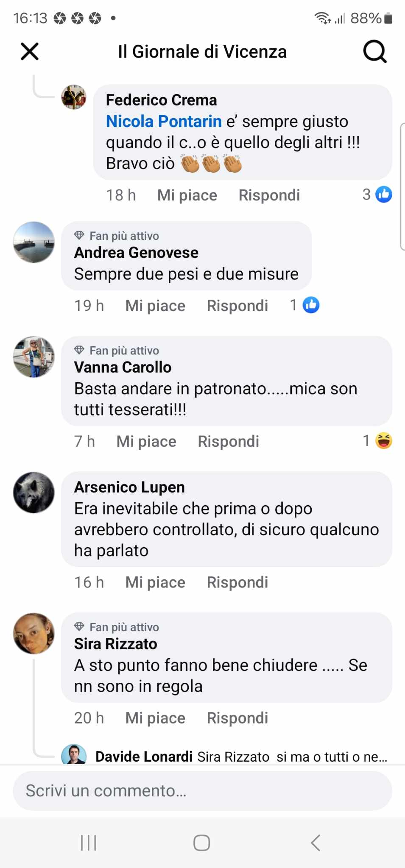
Task: Reply to Federico Crema's comment
Action: (269, 195)
